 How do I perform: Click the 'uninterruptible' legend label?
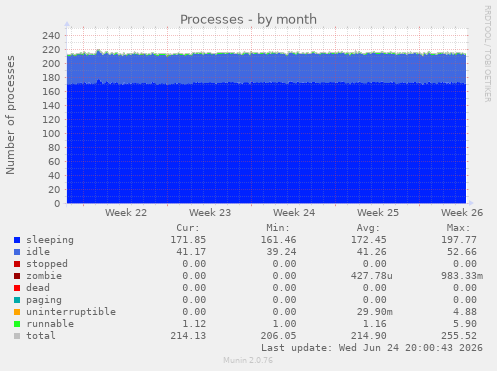click(71, 312)
